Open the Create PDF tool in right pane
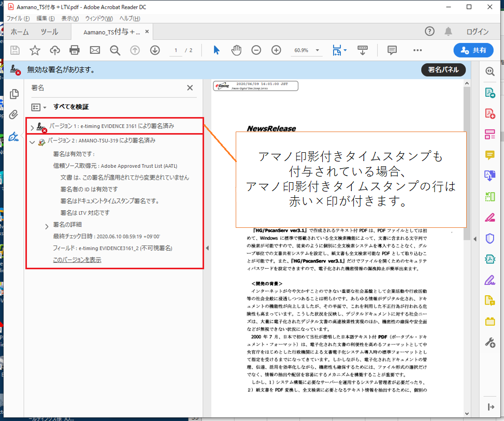504x421 pixels. (490, 113)
